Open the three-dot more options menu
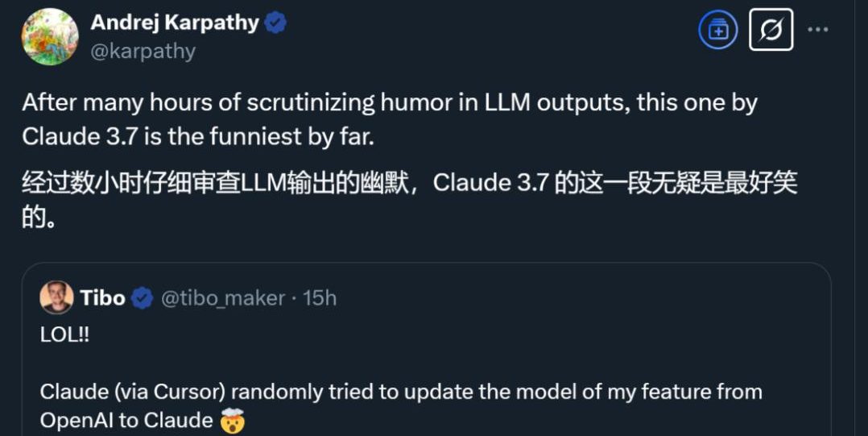 [818, 30]
